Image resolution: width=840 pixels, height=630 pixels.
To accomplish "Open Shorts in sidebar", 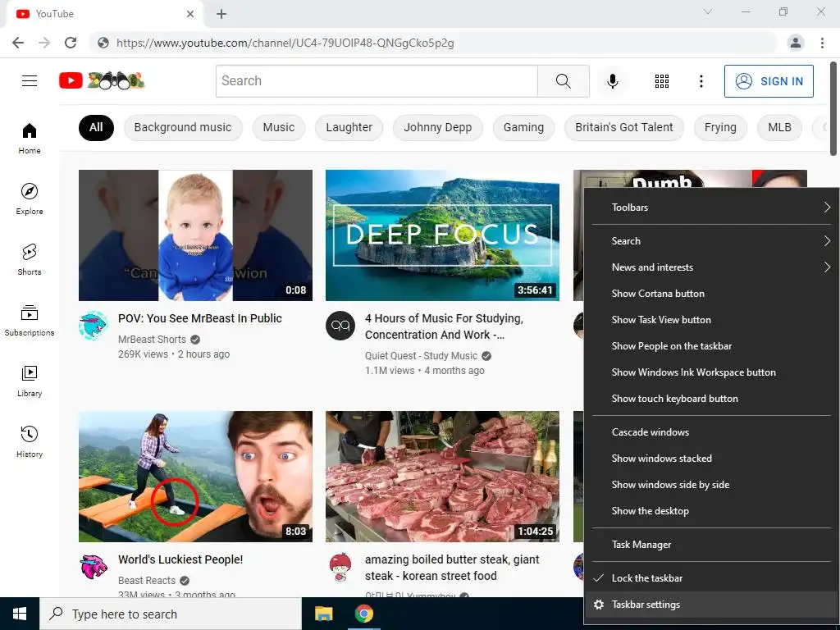I will click(x=30, y=259).
